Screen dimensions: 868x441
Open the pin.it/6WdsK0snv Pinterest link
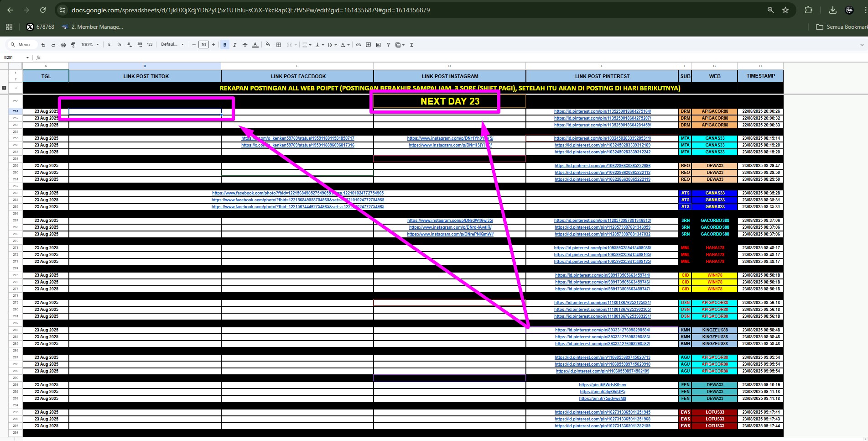click(602, 385)
